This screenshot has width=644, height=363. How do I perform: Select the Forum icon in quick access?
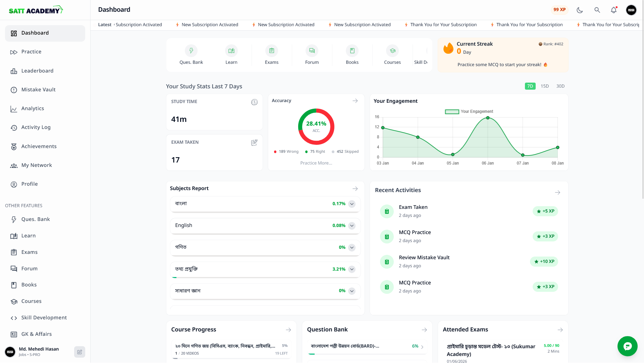coord(312,51)
